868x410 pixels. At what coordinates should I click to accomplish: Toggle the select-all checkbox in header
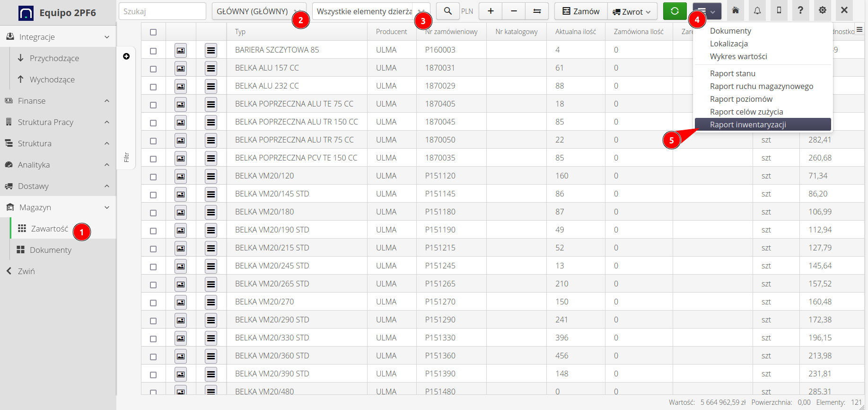point(153,32)
